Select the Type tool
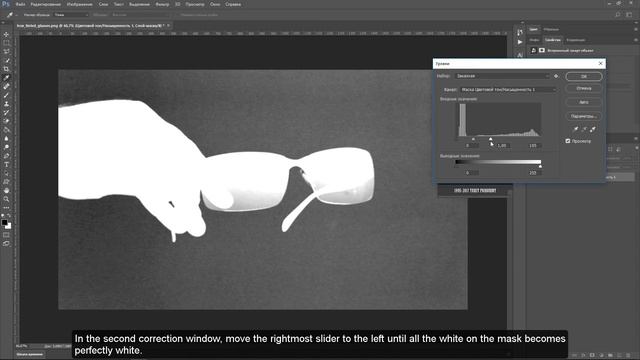 6,164
